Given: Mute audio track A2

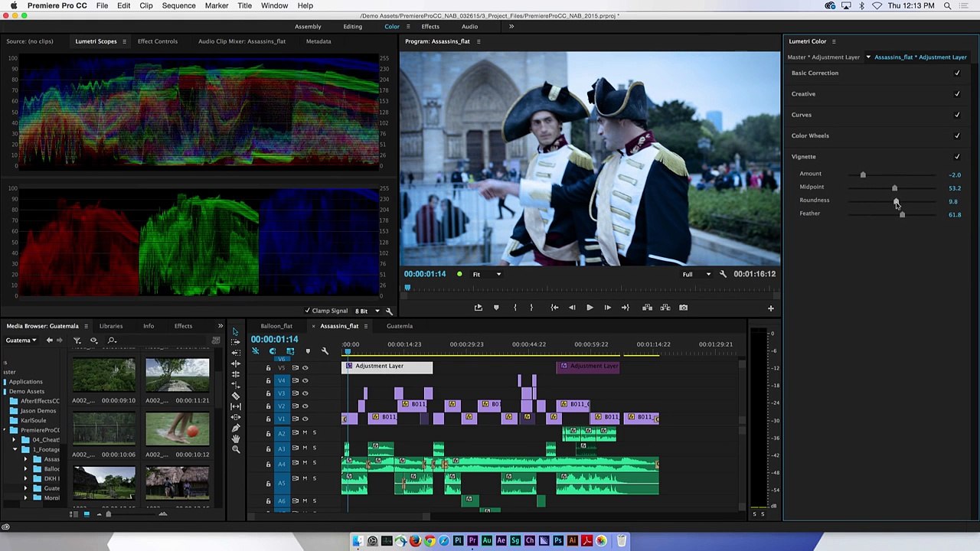Looking at the screenshot, I should [x=305, y=432].
